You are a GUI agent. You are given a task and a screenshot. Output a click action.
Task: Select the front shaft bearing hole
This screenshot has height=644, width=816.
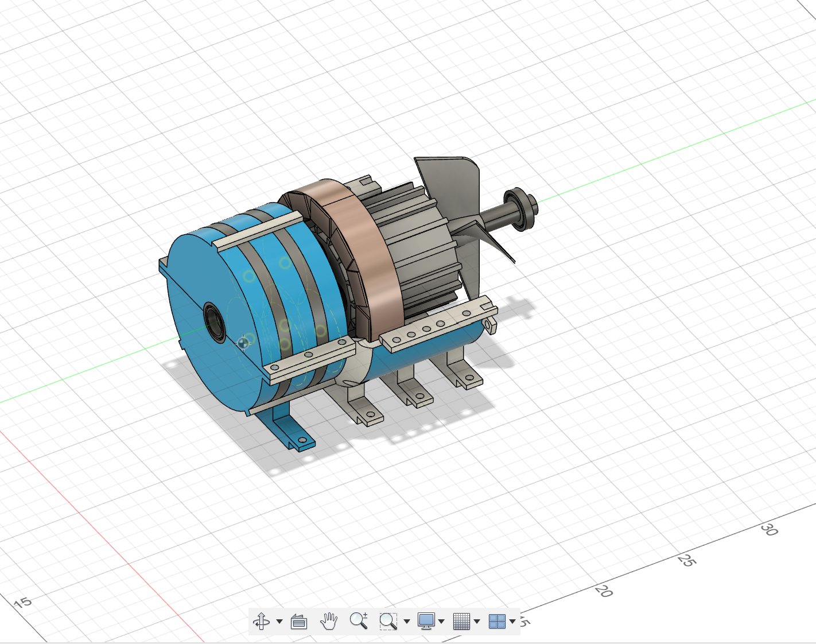215,323
